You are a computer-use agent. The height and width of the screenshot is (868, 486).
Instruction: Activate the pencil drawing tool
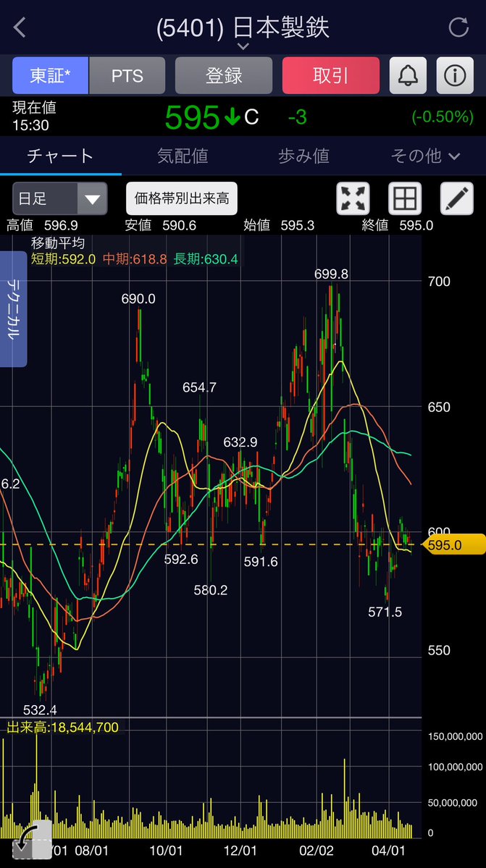(456, 198)
